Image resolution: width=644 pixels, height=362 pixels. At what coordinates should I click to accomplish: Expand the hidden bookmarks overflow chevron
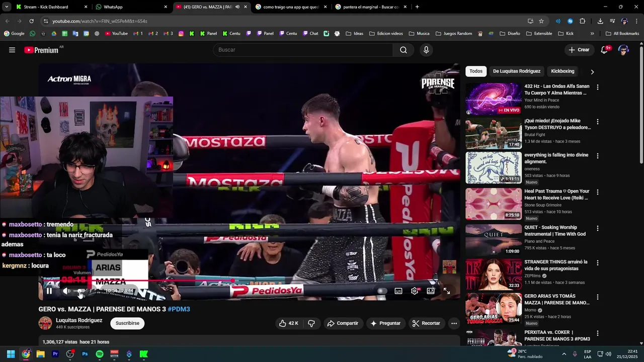click(x=592, y=34)
